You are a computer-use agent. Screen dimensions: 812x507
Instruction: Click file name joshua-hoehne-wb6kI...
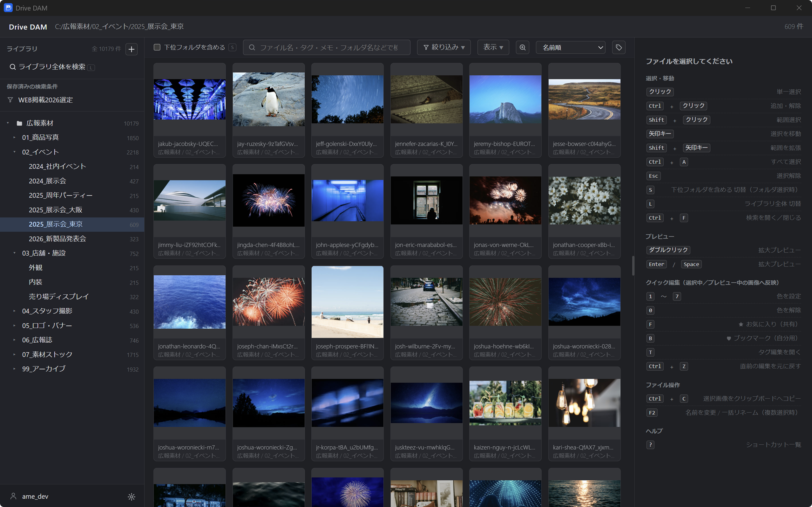tap(504, 346)
